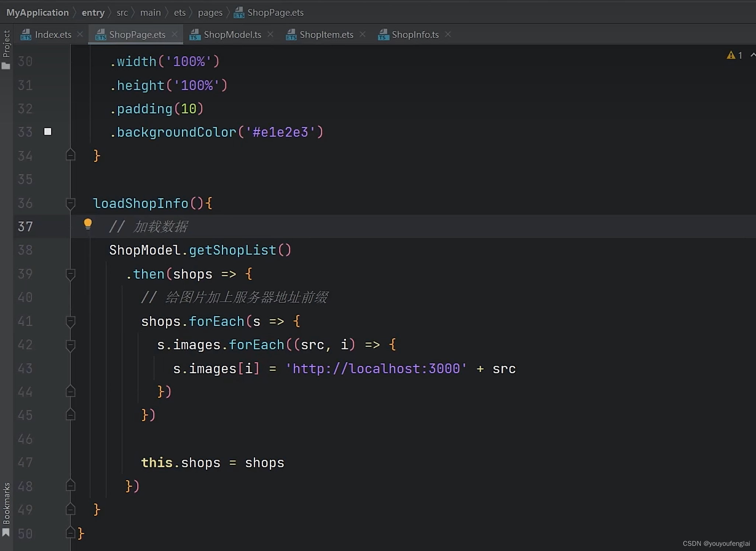Collapse the s.images.forEach block on line 42
The height and width of the screenshot is (551, 756).
coord(70,345)
